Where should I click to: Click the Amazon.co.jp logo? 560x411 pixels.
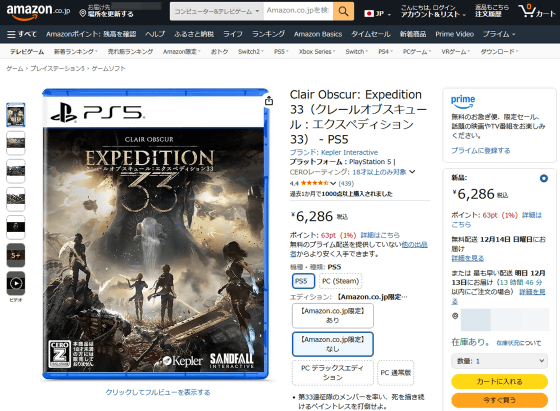click(38, 11)
